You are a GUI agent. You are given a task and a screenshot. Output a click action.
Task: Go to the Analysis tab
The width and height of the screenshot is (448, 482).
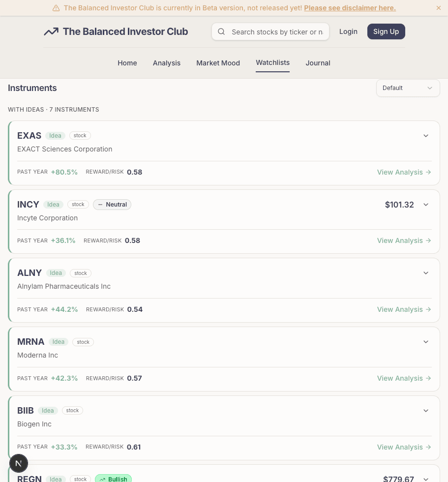click(167, 63)
